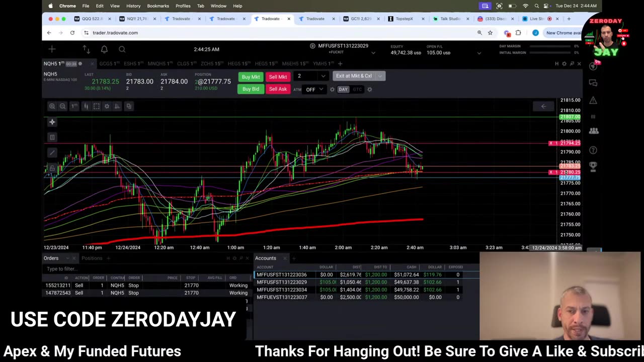Click the Buy Mkt button
The height and width of the screenshot is (362, 644).
pos(251,77)
